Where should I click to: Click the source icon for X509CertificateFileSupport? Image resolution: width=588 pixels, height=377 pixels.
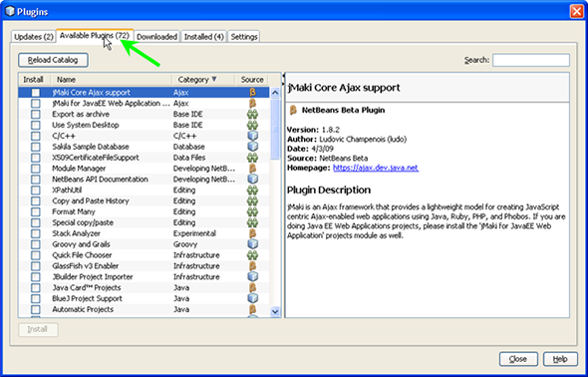tap(252, 158)
